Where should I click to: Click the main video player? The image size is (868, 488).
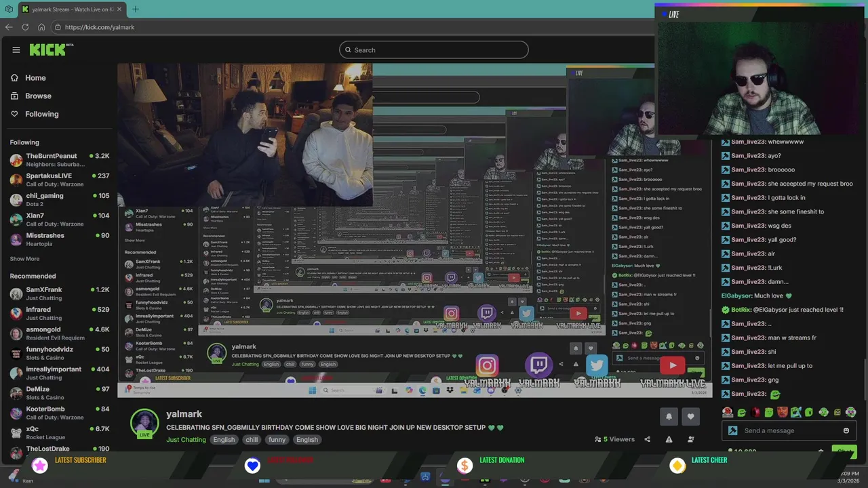[414, 230]
